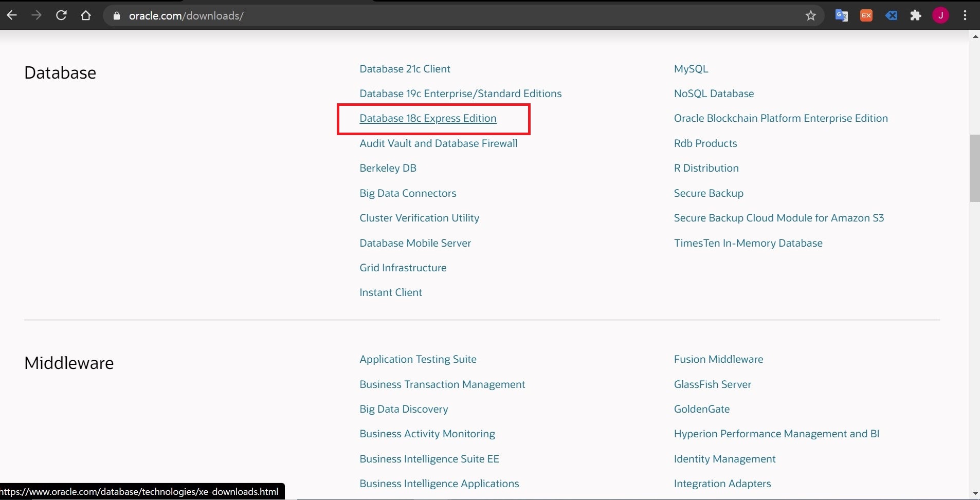
Task: Open the Berkeley DB link
Action: [x=388, y=168]
